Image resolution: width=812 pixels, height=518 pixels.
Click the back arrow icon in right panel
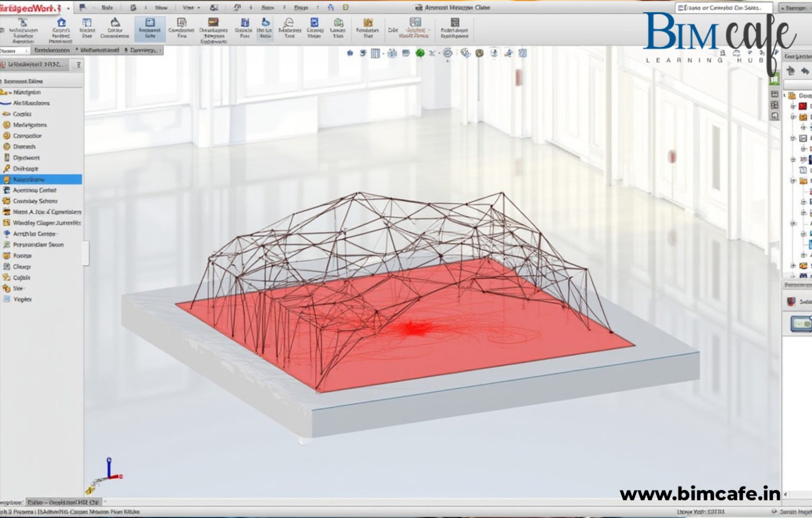pos(805,71)
